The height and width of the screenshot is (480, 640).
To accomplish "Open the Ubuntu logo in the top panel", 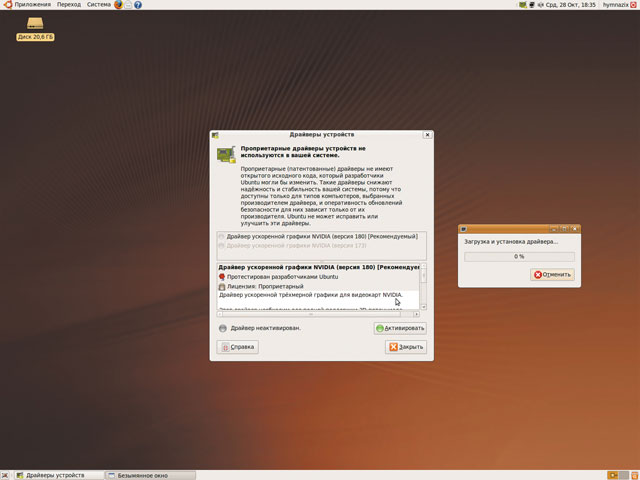I will pyautogui.click(x=7, y=4).
